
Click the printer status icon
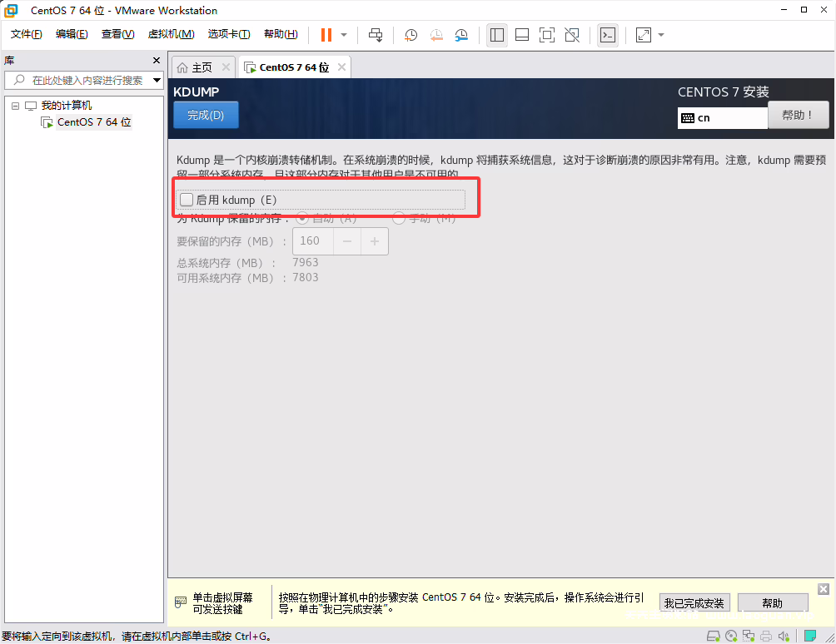[x=766, y=636]
